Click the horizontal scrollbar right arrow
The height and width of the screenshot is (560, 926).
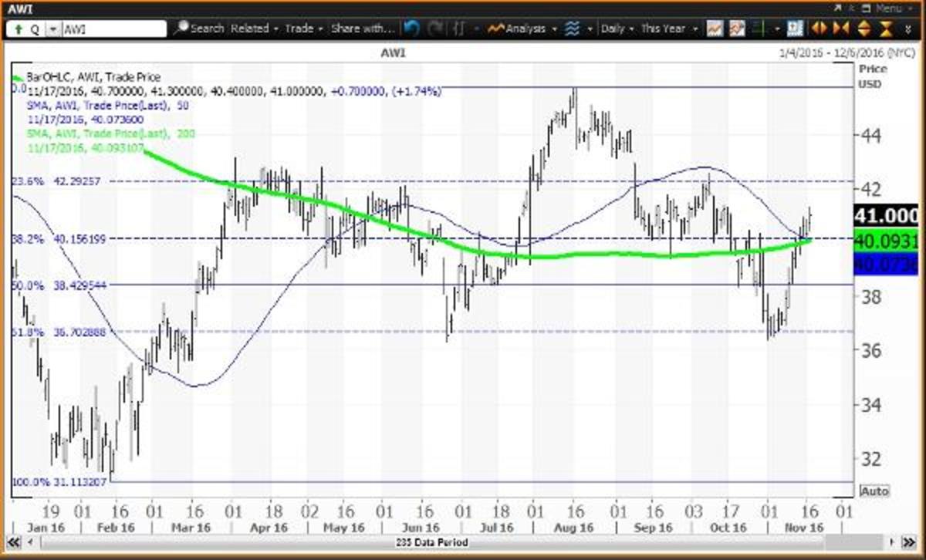pos(891,542)
